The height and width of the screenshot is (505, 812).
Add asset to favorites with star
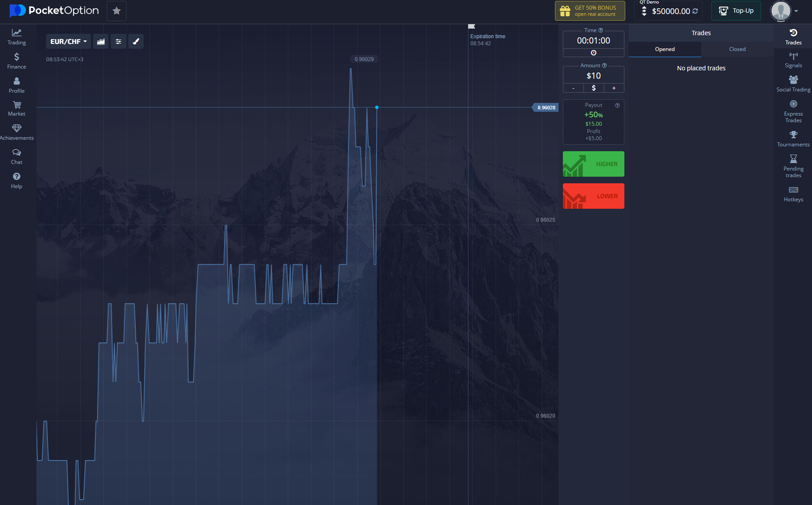[x=116, y=11]
